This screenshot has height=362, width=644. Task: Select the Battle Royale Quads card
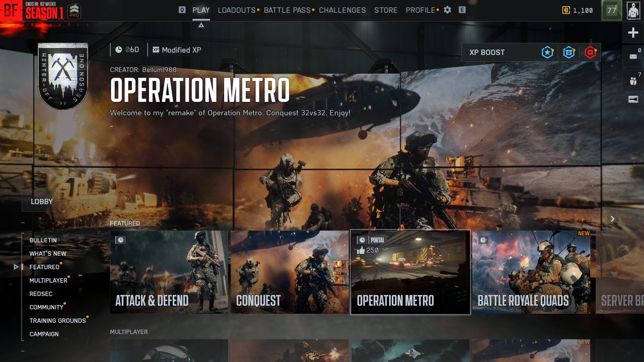coord(531,271)
